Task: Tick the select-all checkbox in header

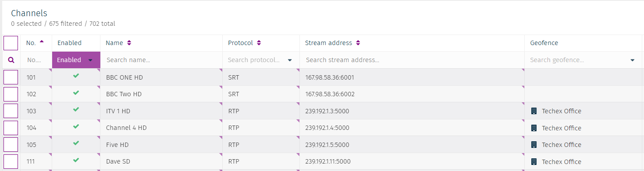Action: 11,43
